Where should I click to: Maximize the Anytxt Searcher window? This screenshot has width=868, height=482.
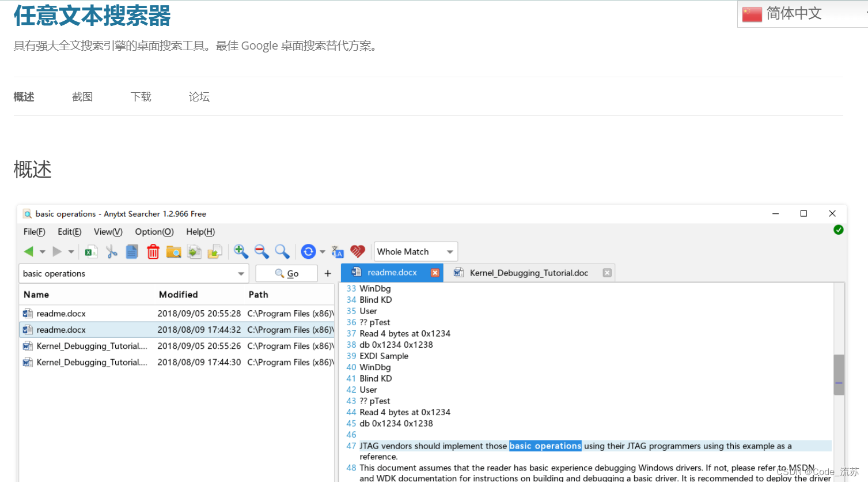coord(803,213)
